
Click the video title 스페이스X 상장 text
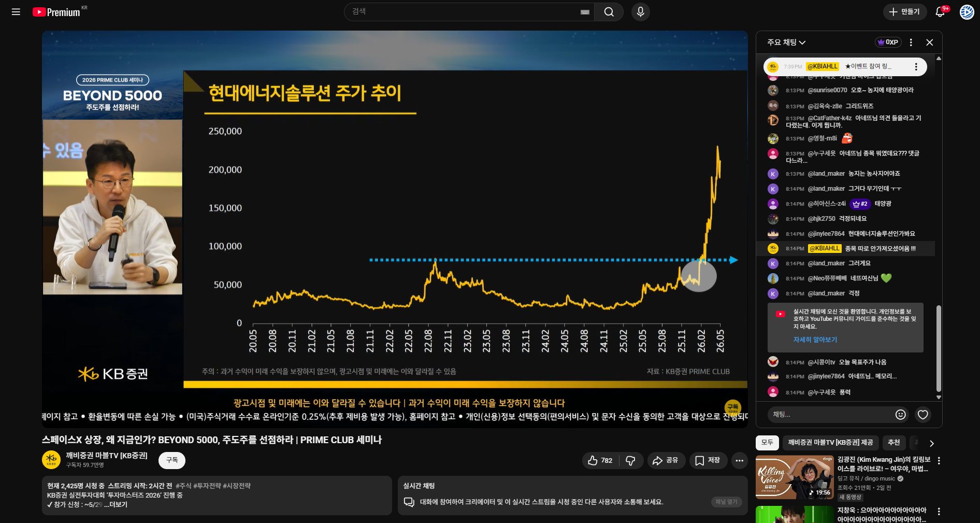[x=212, y=440]
